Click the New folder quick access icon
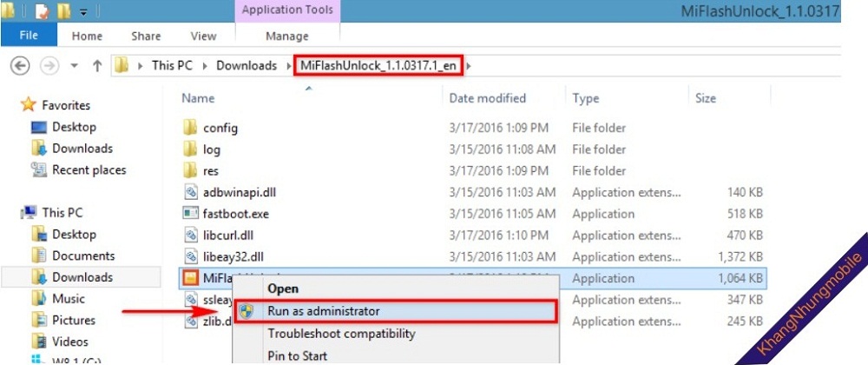The height and width of the screenshot is (365, 868). (x=63, y=11)
